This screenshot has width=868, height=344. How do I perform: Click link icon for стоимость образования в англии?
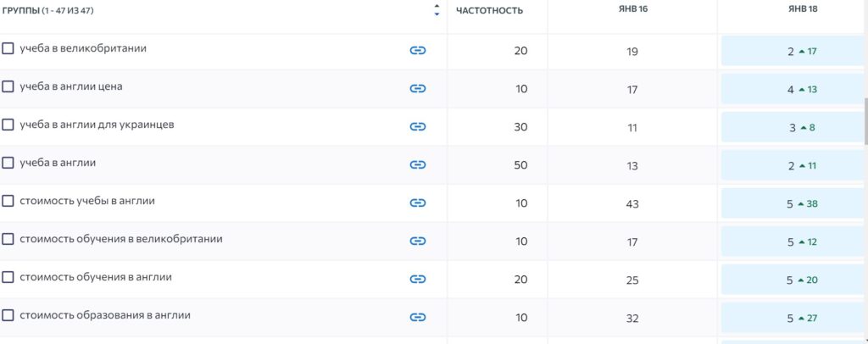point(417,318)
